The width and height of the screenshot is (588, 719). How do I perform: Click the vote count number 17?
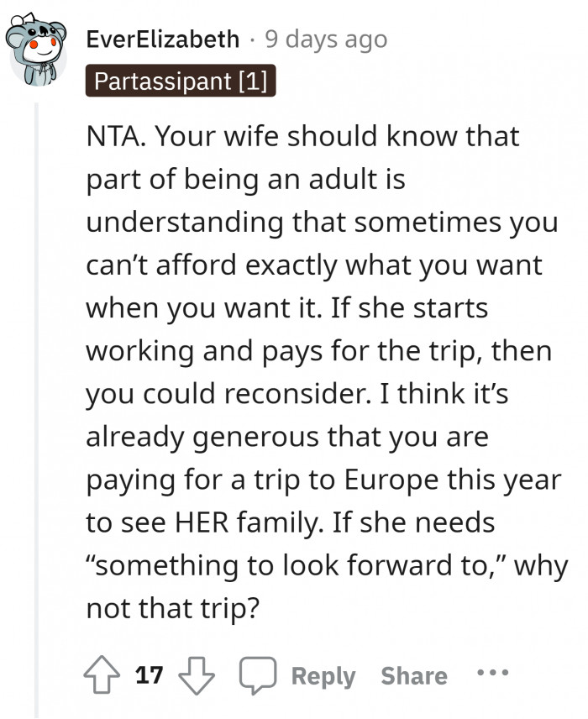pos(148,675)
